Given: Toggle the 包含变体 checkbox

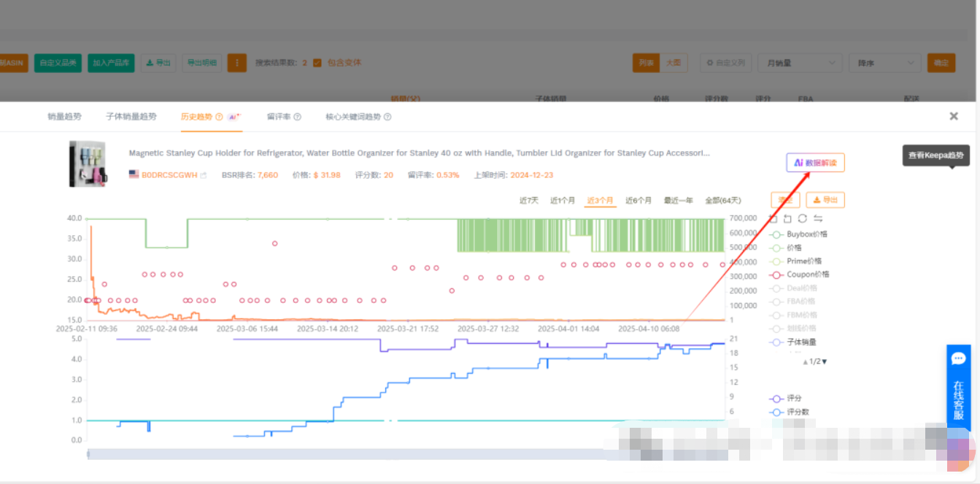Looking at the screenshot, I should coord(317,63).
